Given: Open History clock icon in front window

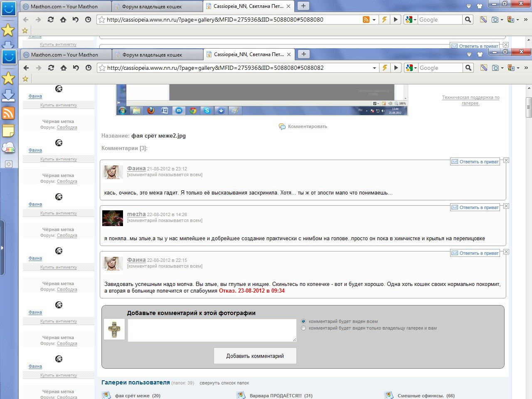Looking at the screenshot, I should (x=89, y=68).
